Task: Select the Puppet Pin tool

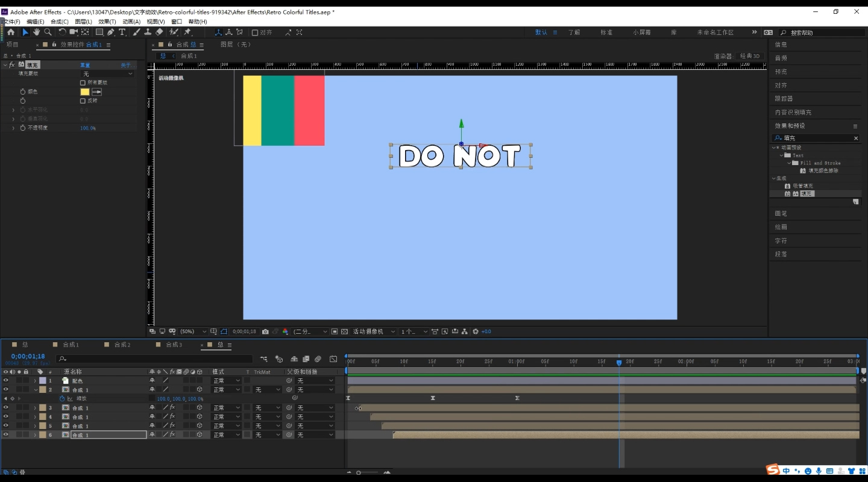Action: (187, 32)
